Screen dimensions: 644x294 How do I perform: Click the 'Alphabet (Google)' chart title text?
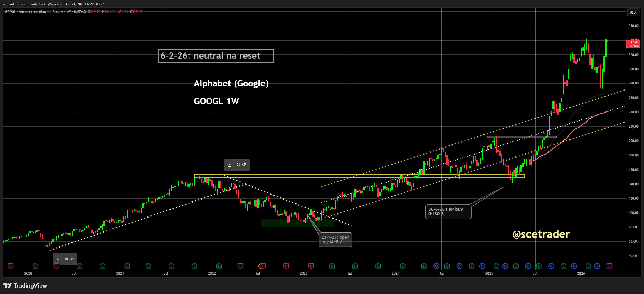231,83
